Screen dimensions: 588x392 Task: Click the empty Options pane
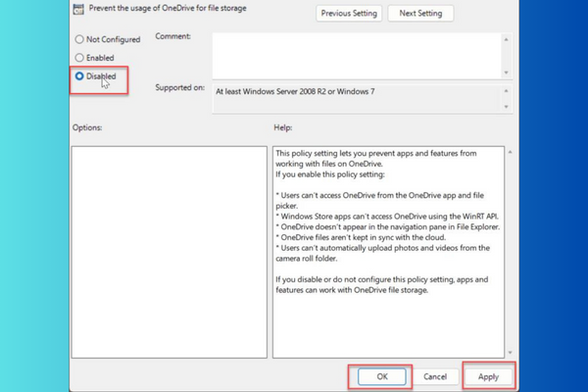(x=170, y=252)
